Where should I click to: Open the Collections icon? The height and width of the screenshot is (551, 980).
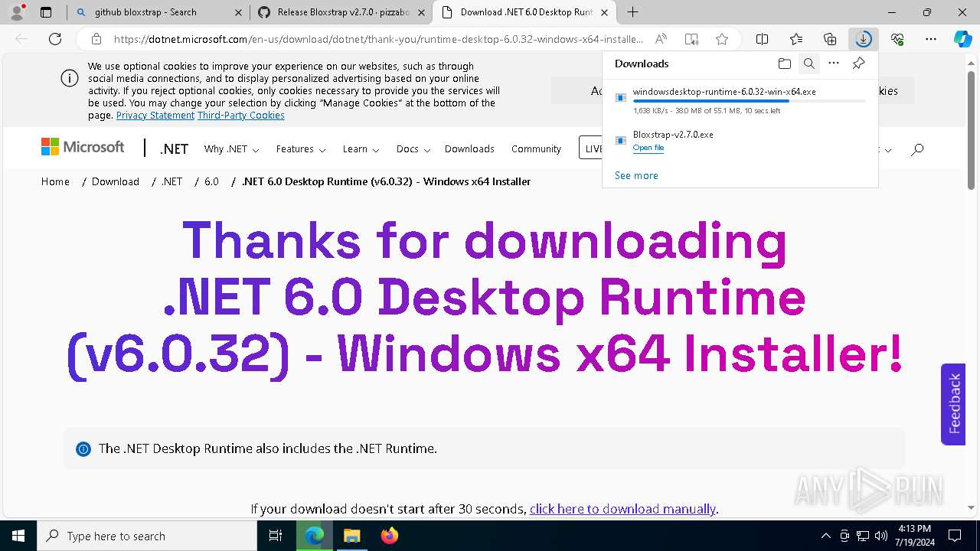(830, 39)
